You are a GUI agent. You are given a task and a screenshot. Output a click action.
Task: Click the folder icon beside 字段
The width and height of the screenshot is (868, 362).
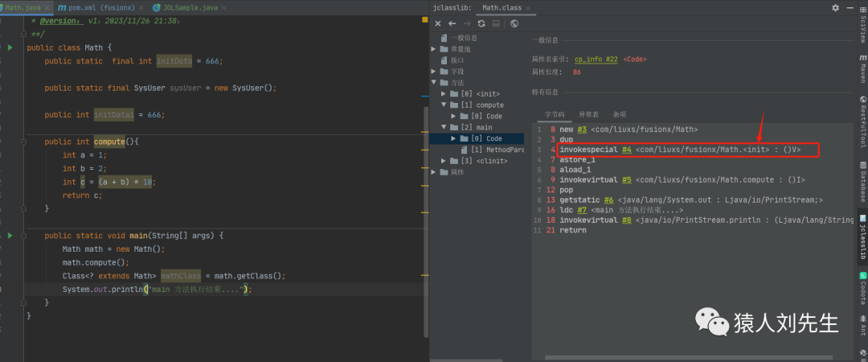[x=444, y=72]
